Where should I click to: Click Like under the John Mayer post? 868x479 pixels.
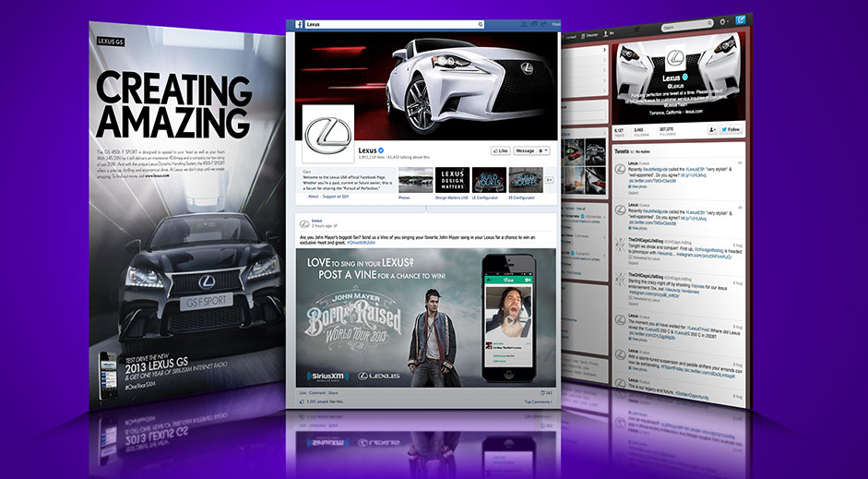pyautogui.click(x=303, y=393)
